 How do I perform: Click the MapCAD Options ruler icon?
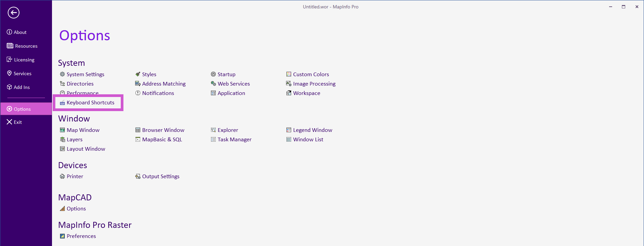click(x=62, y=208)
